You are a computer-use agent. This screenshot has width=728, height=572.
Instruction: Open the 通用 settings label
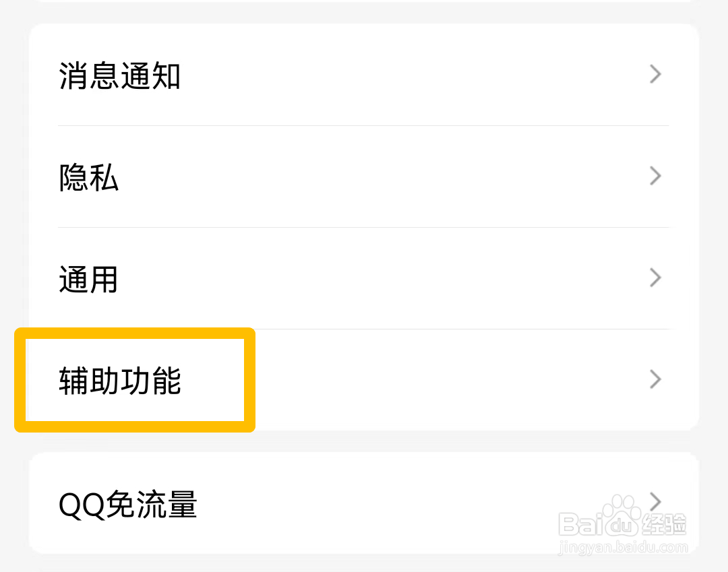click(88, 280)
